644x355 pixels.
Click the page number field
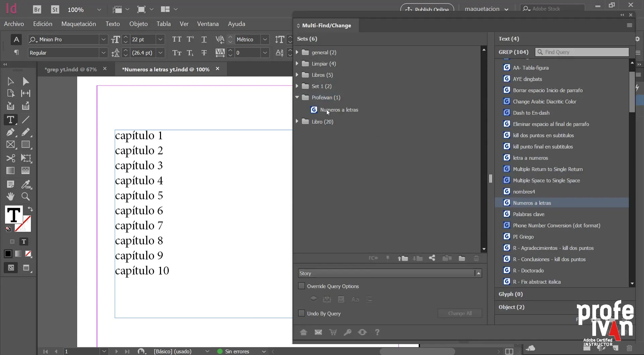(x=82, y=351)
